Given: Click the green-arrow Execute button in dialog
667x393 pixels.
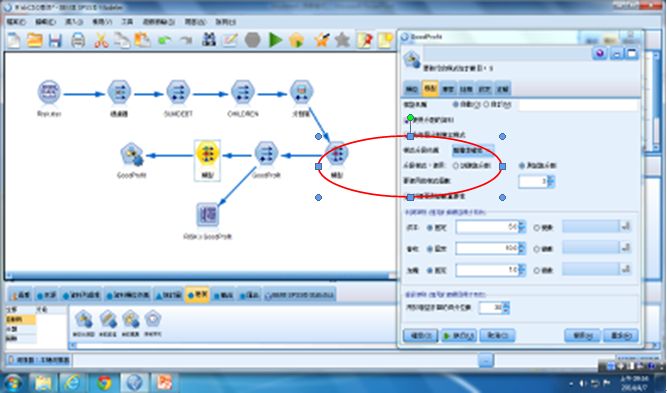Looking at the screenshot, I should pos(459,336).
